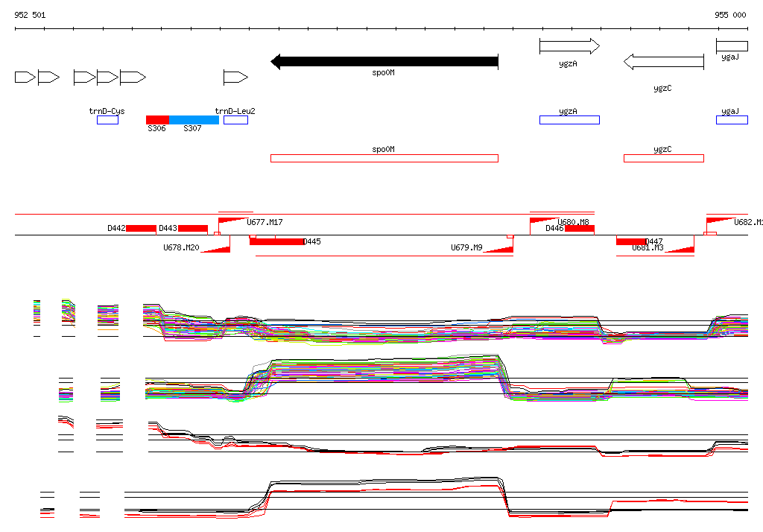763x532 pixels.
Task: Click the blue-outlined ygzA box
Action: (569, 120)
